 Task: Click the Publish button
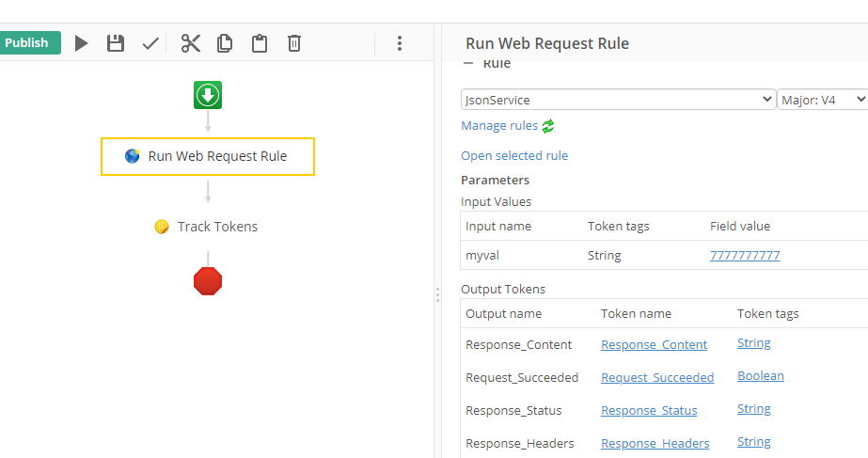click(28, 43)
